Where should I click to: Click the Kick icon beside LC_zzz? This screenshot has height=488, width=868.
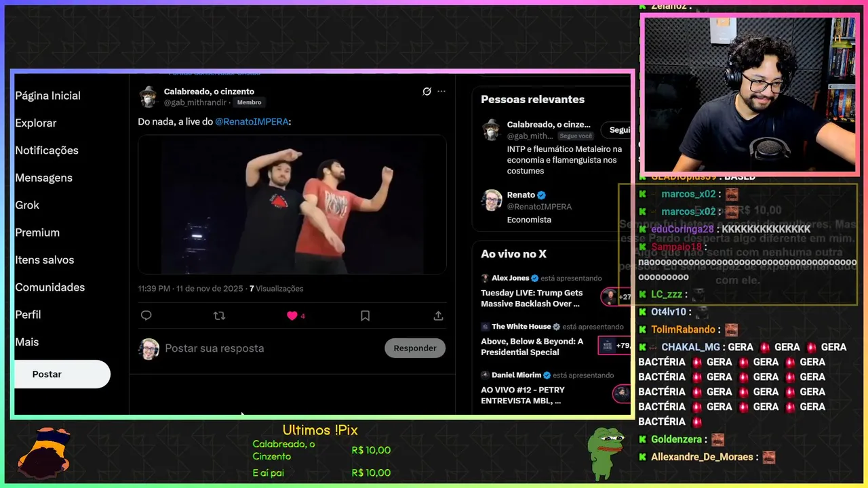coord(643,294)
